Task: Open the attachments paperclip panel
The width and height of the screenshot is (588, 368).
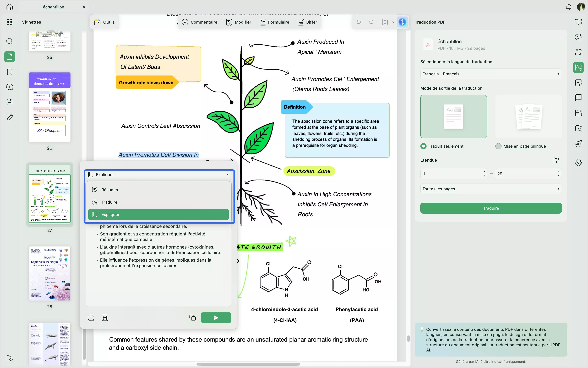Action: click(x=9, y=117)
